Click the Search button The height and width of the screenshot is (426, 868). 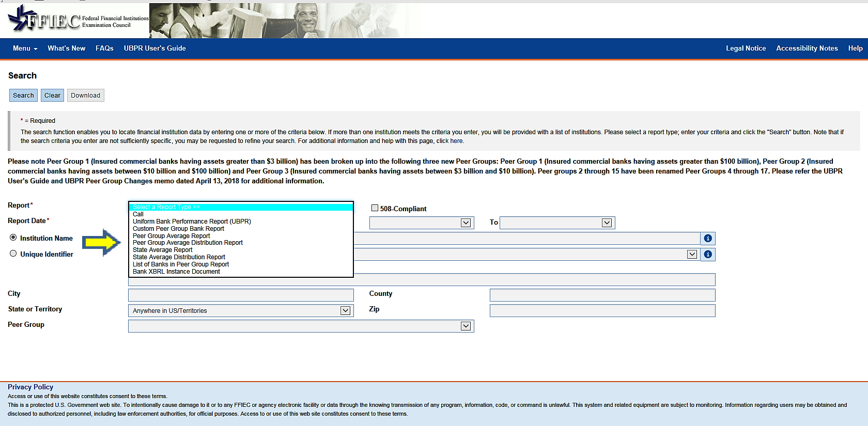(23, 95)
